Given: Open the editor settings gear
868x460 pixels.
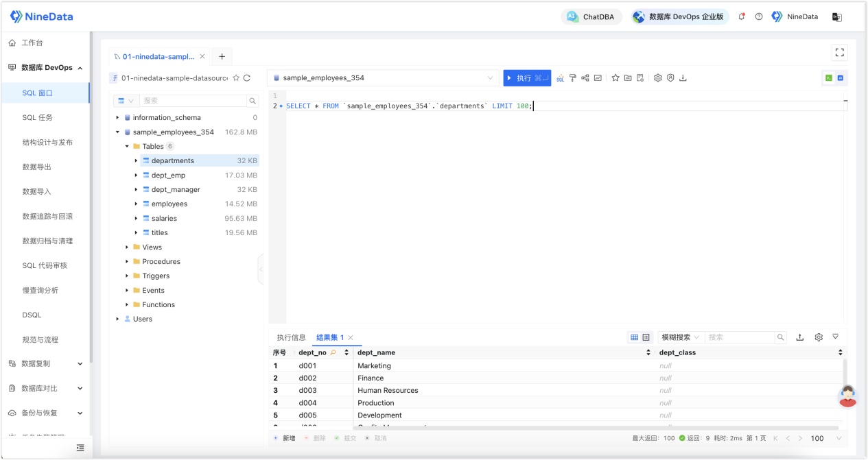Looking at the screenshot, I should [x=658, y=78].
